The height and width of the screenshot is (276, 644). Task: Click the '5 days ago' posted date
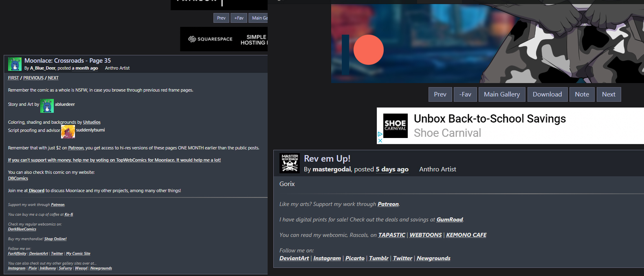[392, 169]
